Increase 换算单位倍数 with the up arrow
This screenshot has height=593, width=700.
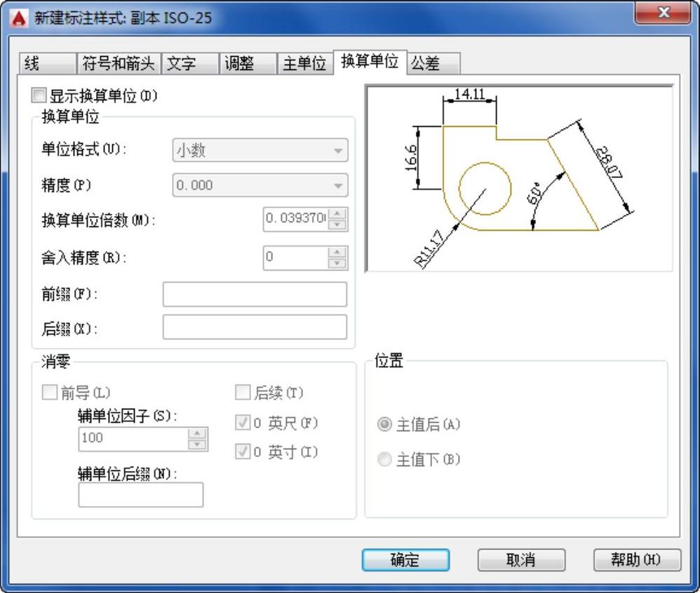(x=337, y=214)
